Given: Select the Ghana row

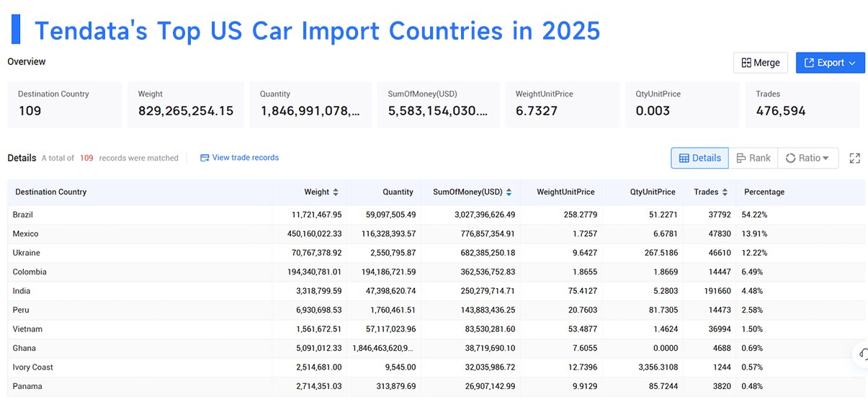Looking at the screenshot, I should pos(437,348).
